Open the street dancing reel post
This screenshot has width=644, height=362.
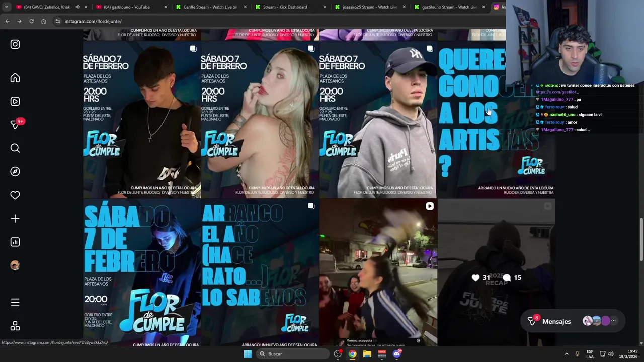click(378, 273)
